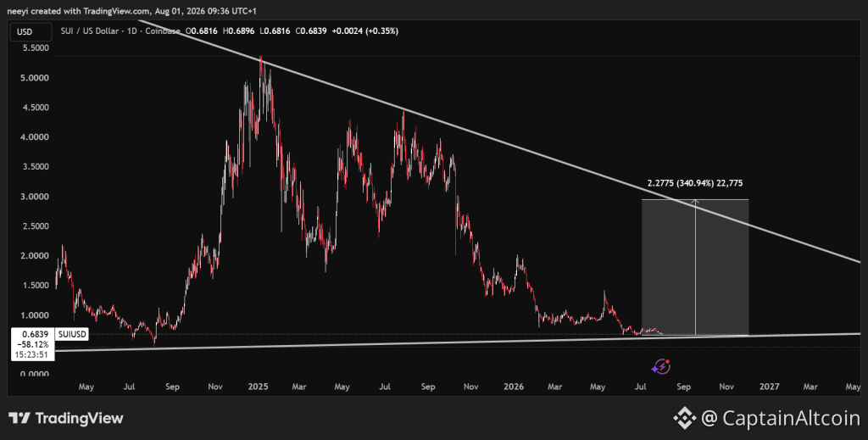This screenshot has width=868, height=440.
Task: Click the purple lightning event icon
Action: 661,366
